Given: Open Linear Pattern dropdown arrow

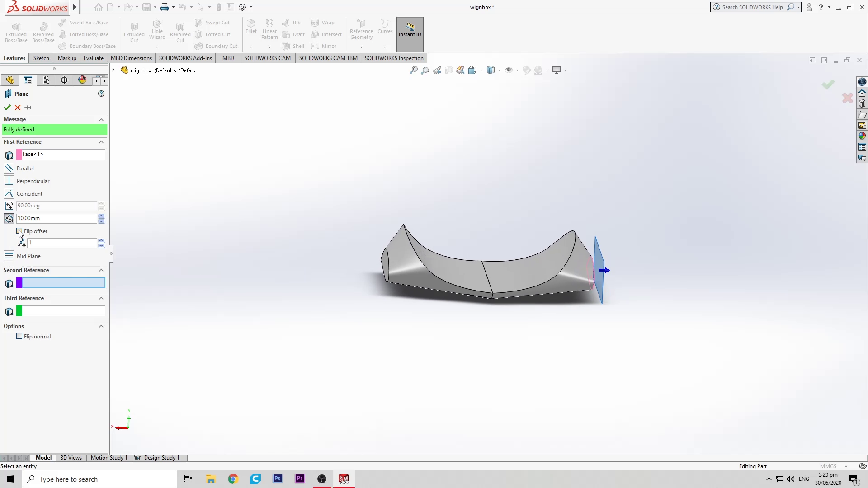Looking at the screenshot, I should tap(269, 47).
